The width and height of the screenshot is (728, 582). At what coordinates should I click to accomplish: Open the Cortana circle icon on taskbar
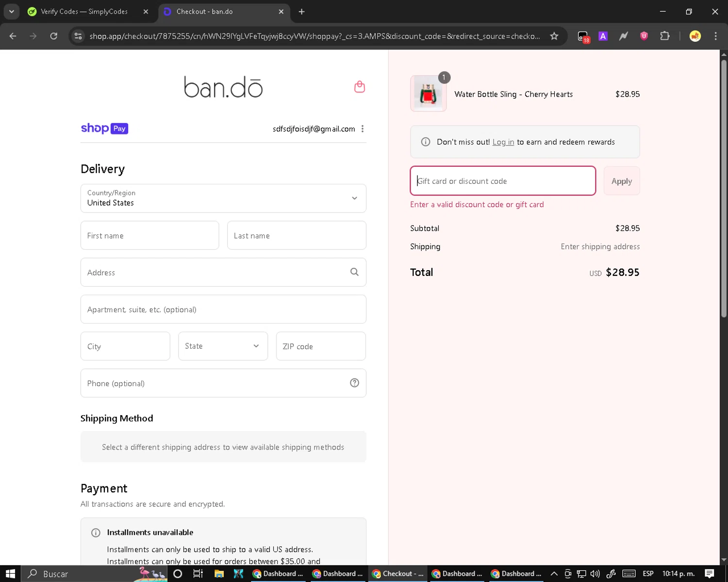click(178, 574)
